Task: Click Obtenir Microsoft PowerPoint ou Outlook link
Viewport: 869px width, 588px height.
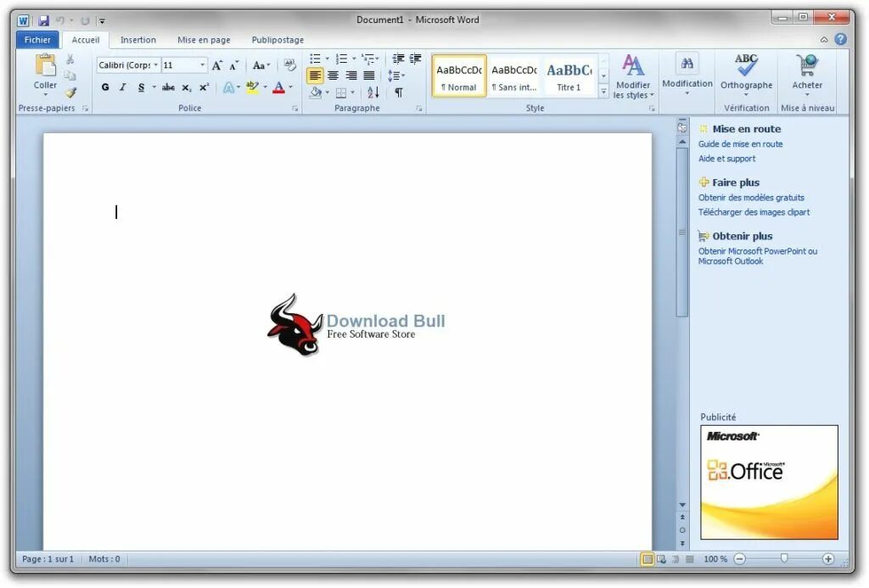Action: [758, 256]
